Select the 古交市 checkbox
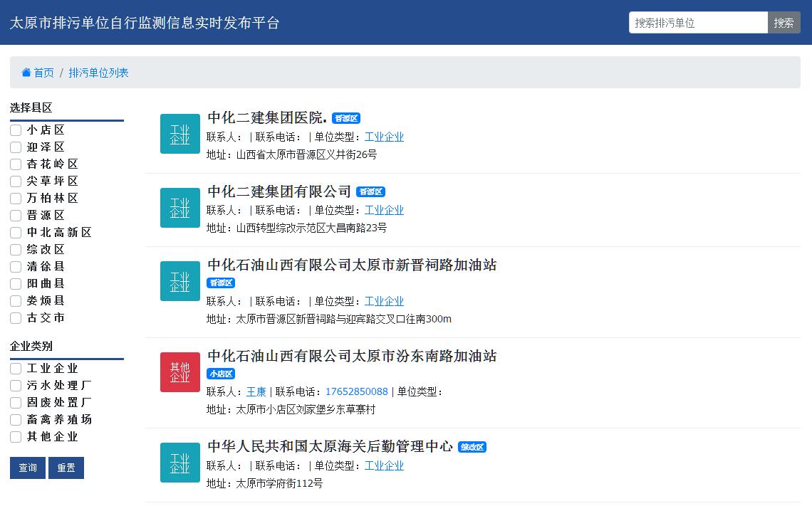The image size is (812, 511). click(x=16, y=318)
